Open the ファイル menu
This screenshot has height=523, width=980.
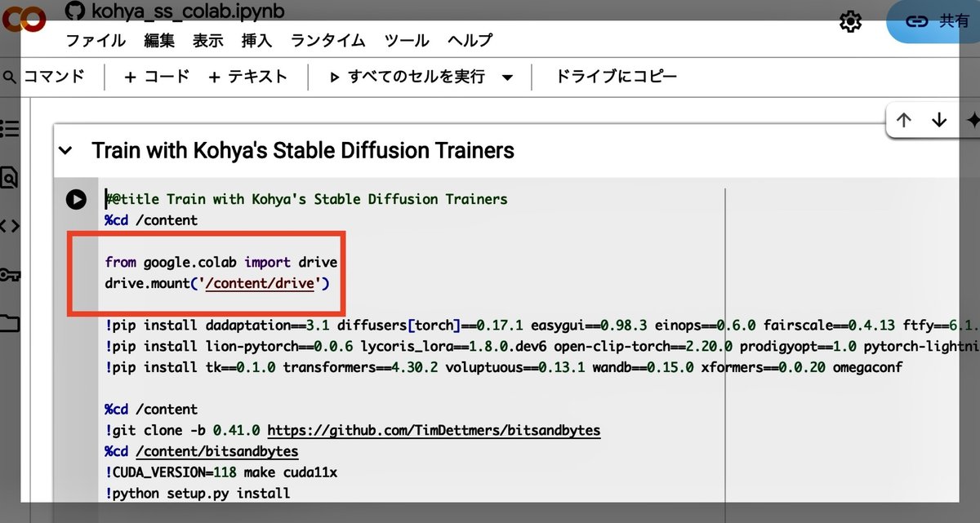[96, 40]
